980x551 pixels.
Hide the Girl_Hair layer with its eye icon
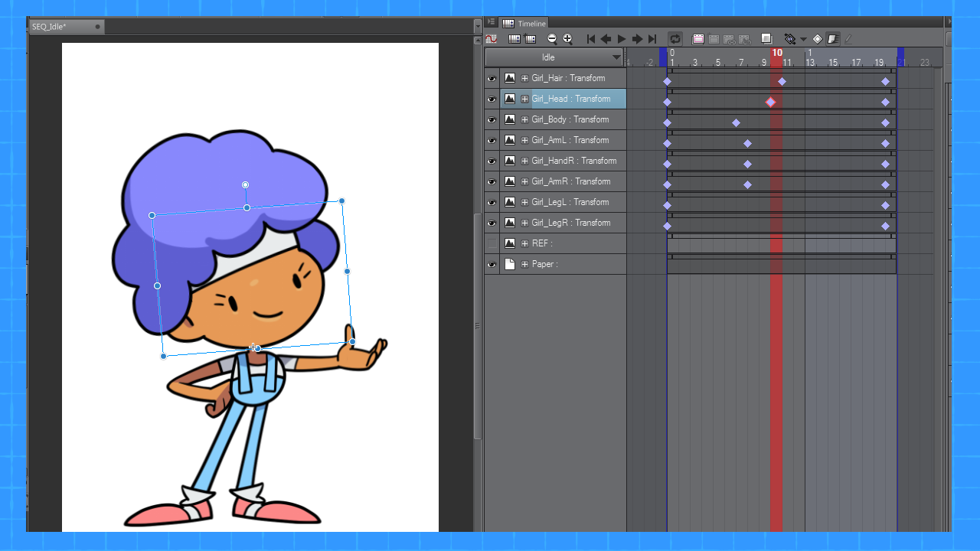pos(492,78)
